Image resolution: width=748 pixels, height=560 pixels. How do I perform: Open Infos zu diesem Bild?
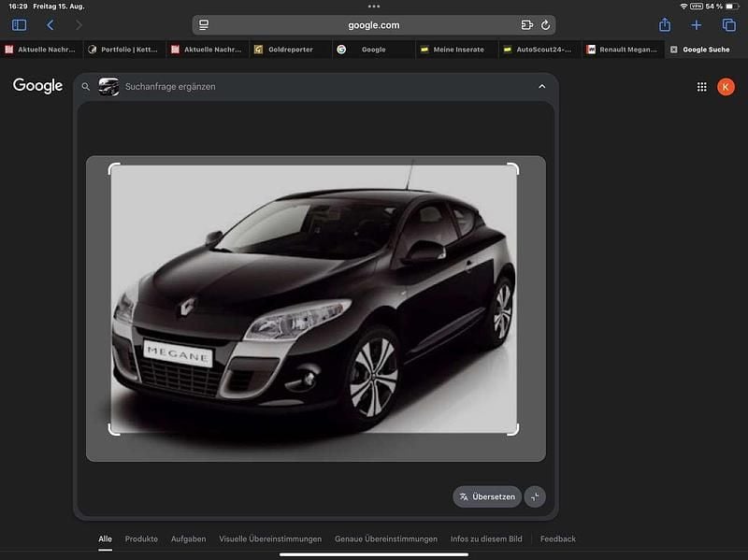(x=486, y=538)
